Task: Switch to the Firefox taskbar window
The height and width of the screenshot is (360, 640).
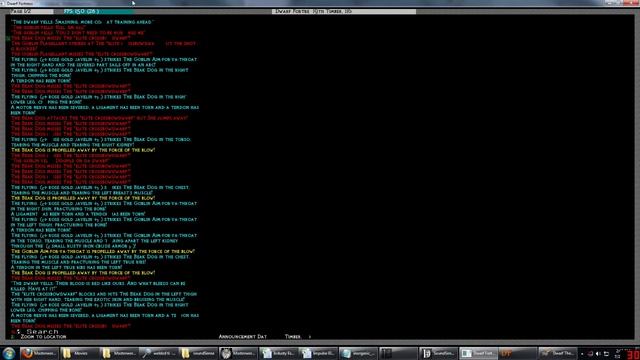Action: pos(40,353)
